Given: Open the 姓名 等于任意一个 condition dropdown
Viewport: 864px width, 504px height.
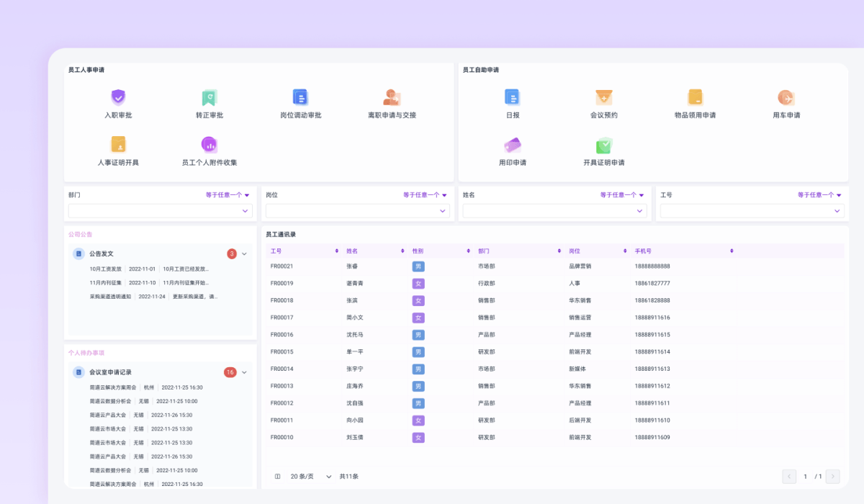Looking at the screenshot, I should [622, 195].
